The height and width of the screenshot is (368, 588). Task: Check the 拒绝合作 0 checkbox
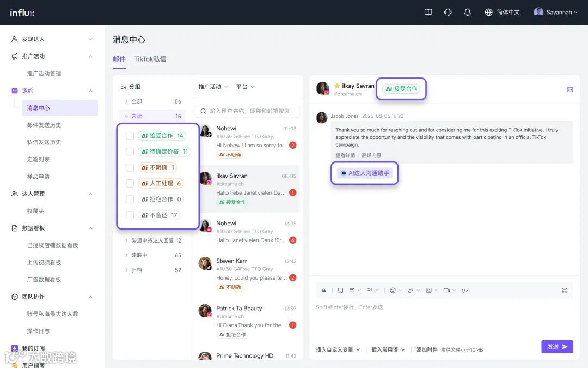[130, 199]
